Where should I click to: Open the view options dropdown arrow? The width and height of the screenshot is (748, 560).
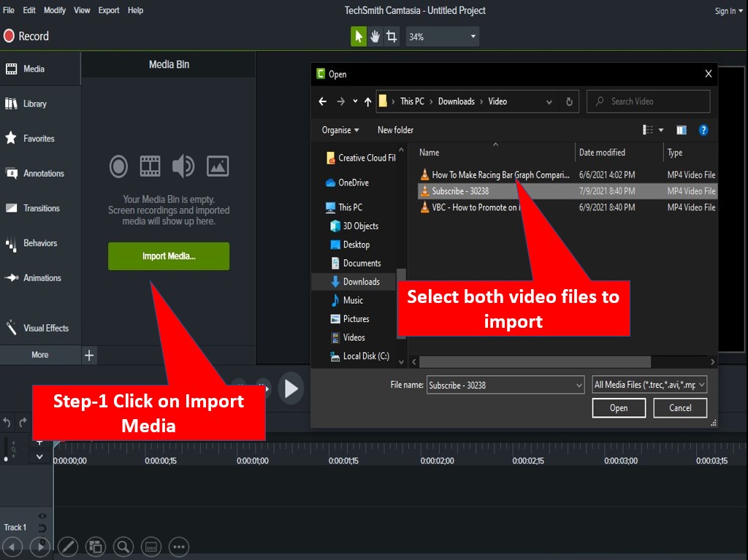tap(661, 130)
